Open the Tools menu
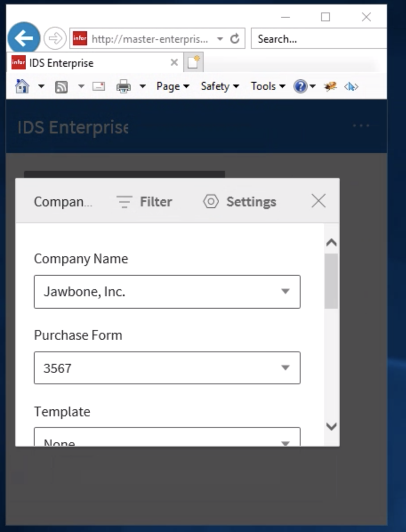Viewport: 406px width, 532px height. pos(268,87)
